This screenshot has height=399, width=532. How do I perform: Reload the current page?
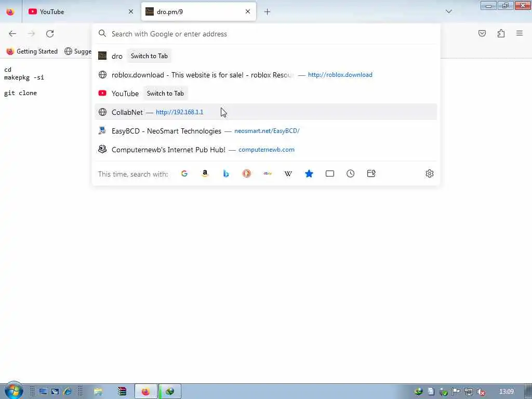pos(50,34)
